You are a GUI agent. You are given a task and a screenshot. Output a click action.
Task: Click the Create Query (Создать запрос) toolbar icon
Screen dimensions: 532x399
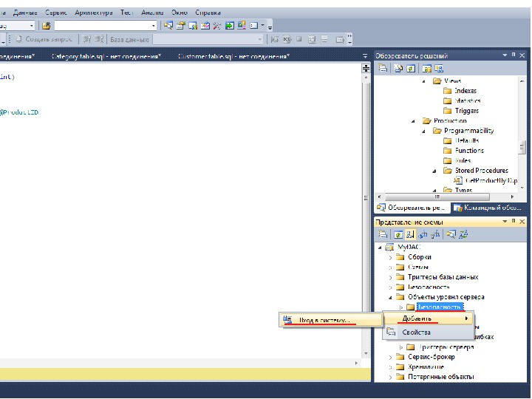(x=18, y=39)
